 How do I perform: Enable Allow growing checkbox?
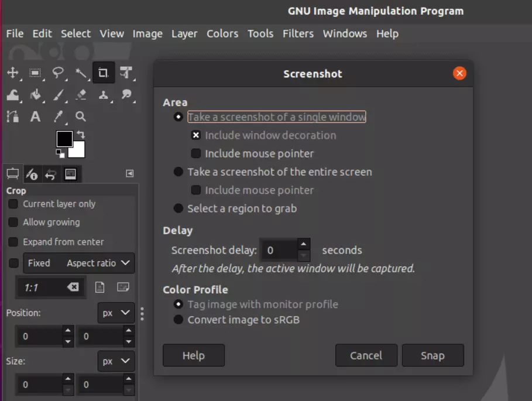coord(13,222)
